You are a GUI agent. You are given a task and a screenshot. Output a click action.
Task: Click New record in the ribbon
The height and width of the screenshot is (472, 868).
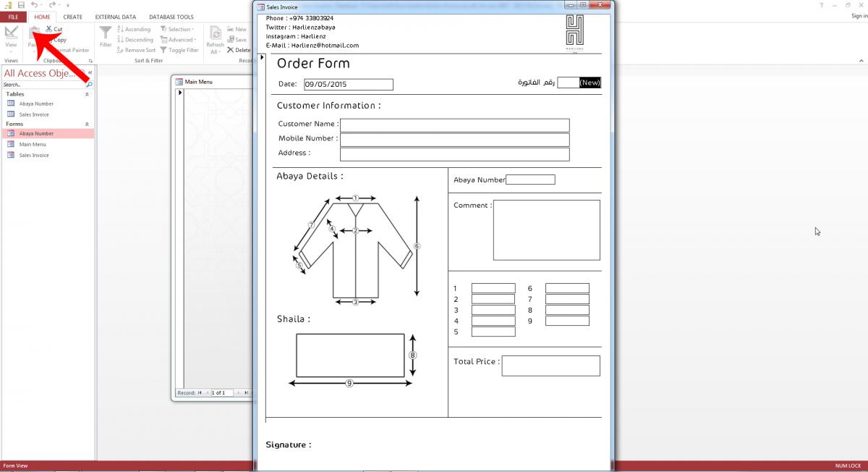tap(237, 30)
